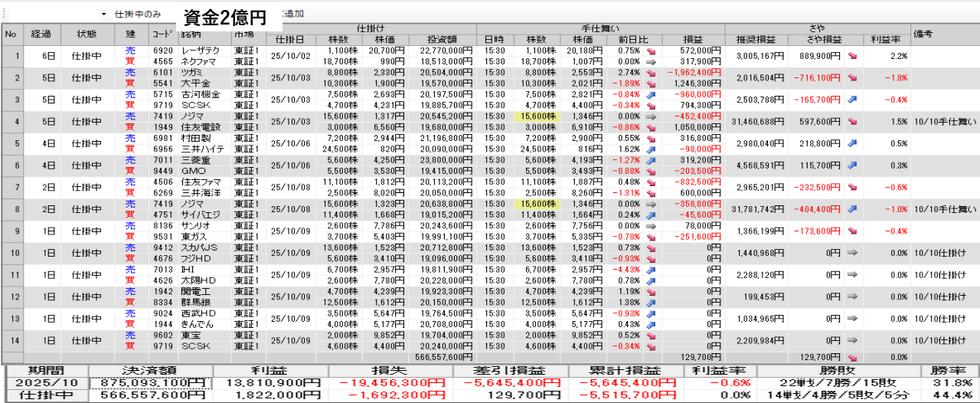Screen dimensions: 980x403
Task: Click the red arrow in the totals row さや損益
Action: pos(852,357)
